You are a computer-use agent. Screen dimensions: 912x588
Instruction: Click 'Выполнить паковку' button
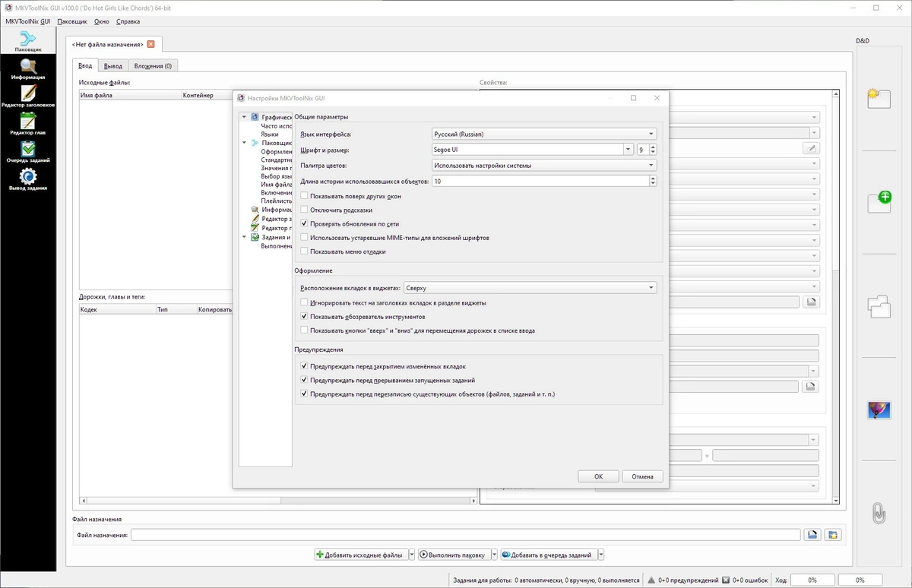454,555
